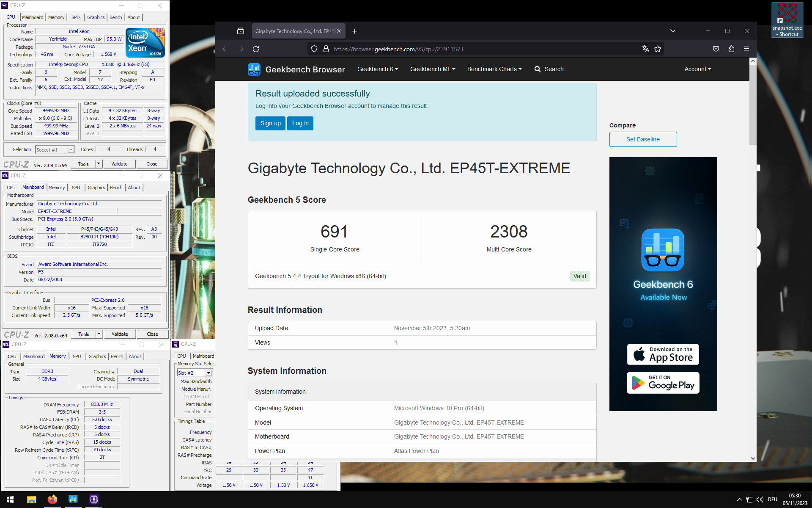Click the Valid status badge
Image resolution: width=812 pixels, height=508 pixels.
(579, 276)
